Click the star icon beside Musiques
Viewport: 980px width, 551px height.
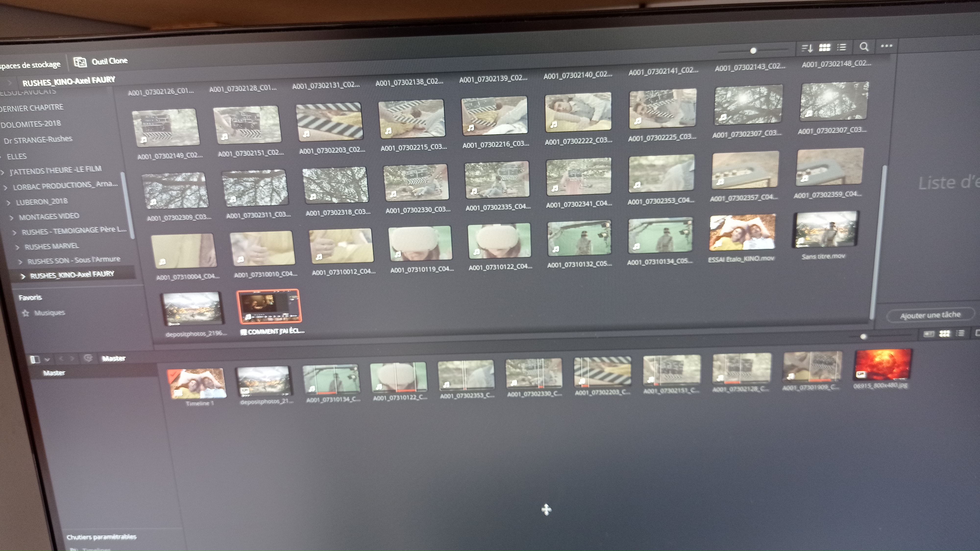pos(25,313)
